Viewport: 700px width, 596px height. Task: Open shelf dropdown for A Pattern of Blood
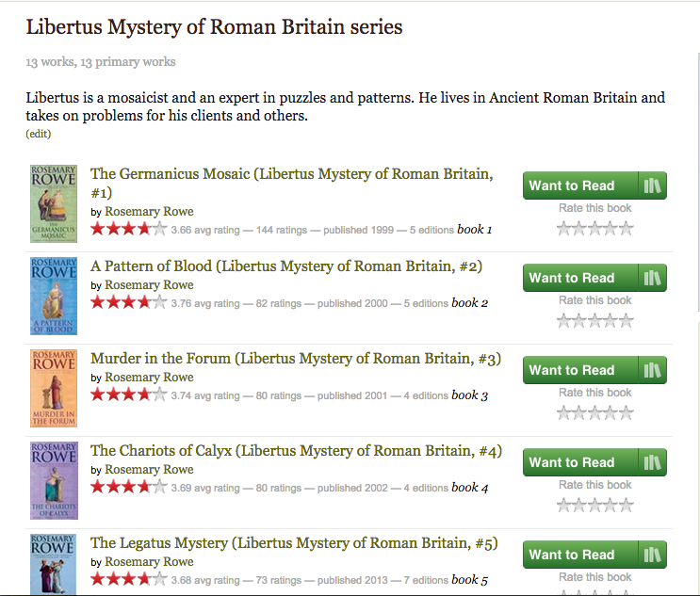[x=652, y=278]
